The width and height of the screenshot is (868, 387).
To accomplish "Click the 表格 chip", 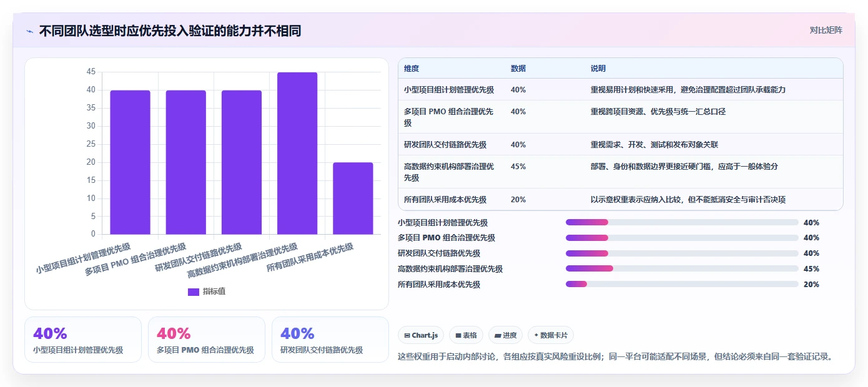I will click(466, 335).
